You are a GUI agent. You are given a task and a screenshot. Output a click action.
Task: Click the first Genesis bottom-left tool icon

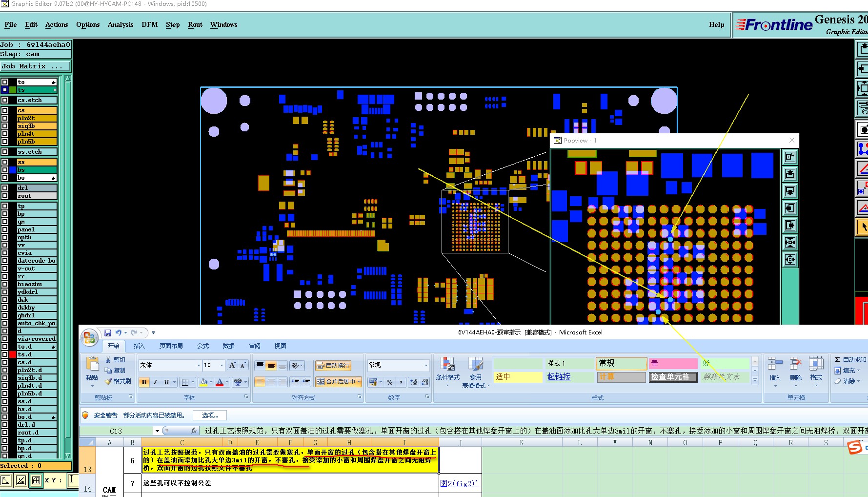click(x=6, y=480)
